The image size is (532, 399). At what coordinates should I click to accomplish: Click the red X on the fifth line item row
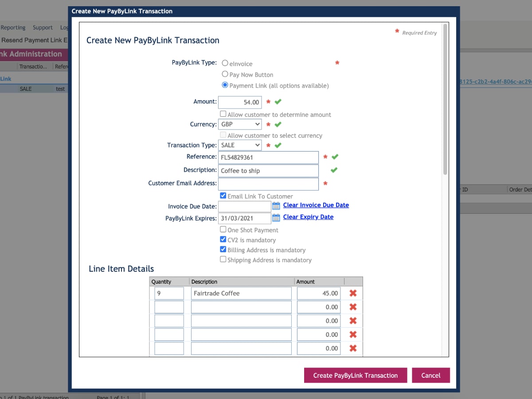pyautogui.click(x=353, y=348)
